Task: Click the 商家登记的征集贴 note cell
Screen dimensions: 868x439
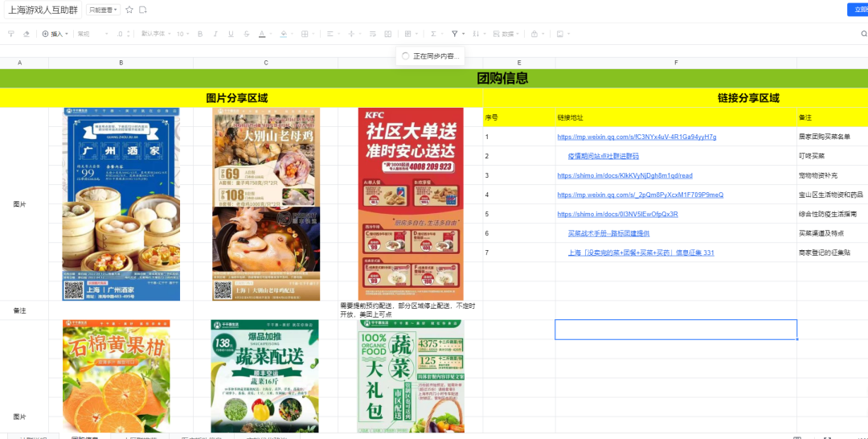Action: point(832,253)
